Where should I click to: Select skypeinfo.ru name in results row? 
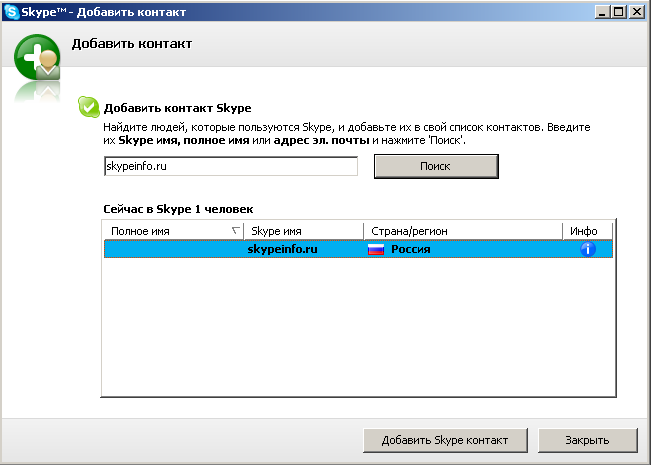[x=282, y=249]
